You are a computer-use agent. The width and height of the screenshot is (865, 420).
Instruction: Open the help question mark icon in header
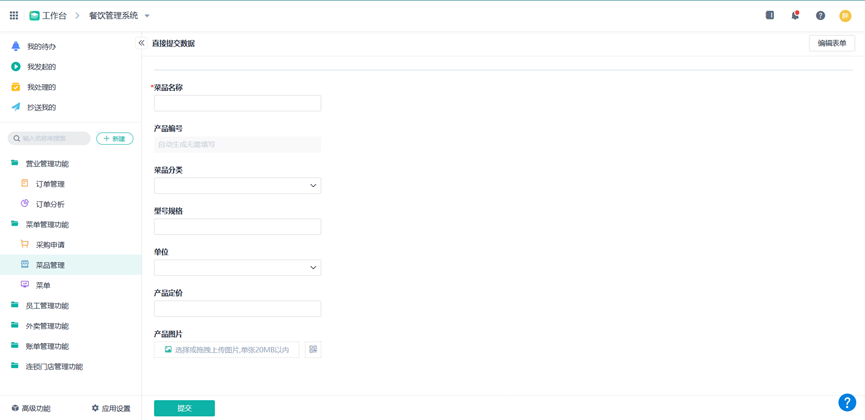[x=820, y=16]
